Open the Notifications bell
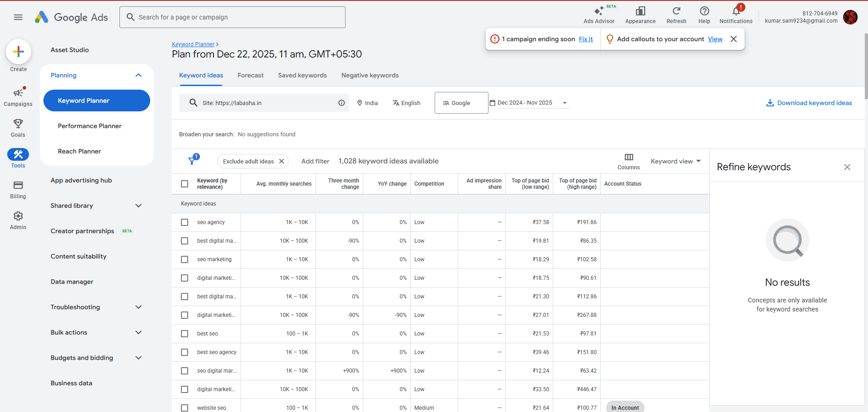 tap(735, 11)
